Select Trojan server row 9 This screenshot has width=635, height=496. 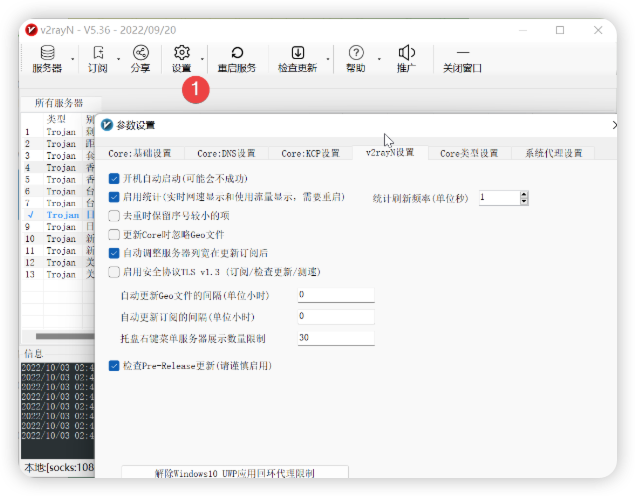[58, 227]
